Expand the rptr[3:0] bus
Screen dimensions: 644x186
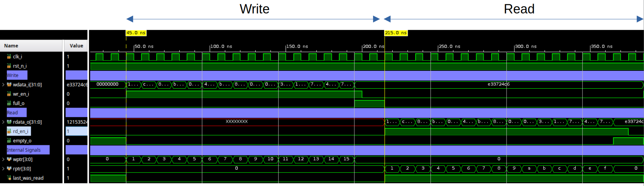[3, 168]
